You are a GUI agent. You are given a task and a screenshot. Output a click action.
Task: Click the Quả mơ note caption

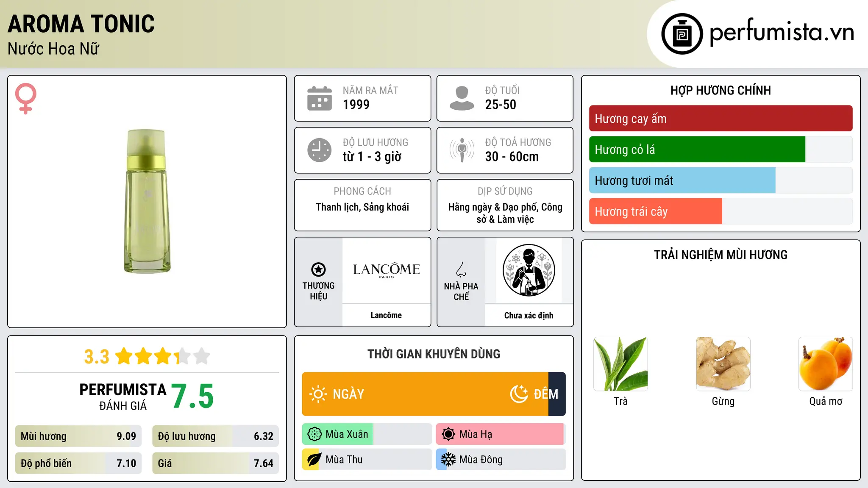pos(826,401)
